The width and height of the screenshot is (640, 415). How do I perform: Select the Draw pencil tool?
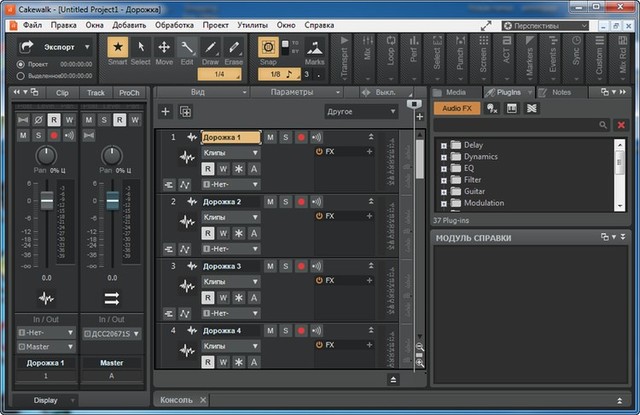tap(210, 48)
